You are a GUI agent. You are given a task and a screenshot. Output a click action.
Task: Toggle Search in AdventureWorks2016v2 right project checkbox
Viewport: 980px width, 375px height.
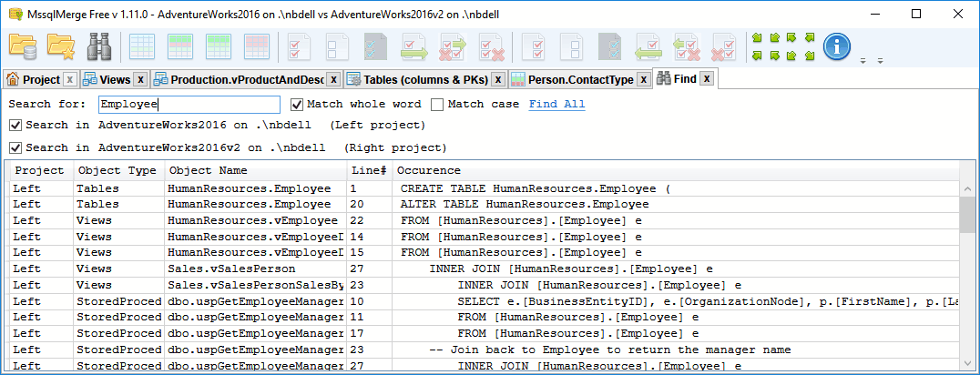[15, 148]
